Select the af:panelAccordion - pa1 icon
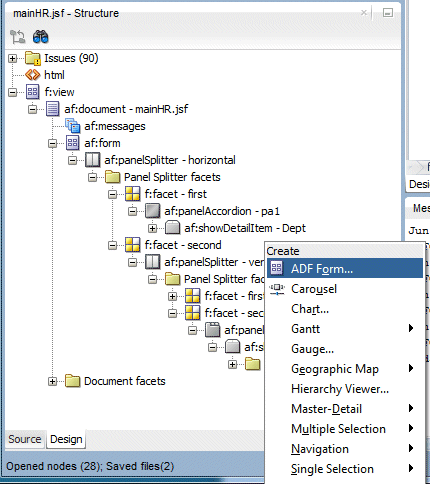430x484 pixels. [152, 211]
